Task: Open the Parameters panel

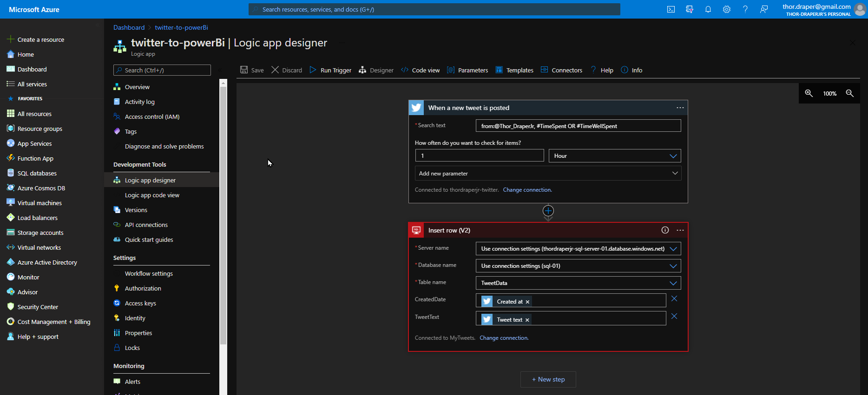Action: pyautogui.click(x=467, y=70)
